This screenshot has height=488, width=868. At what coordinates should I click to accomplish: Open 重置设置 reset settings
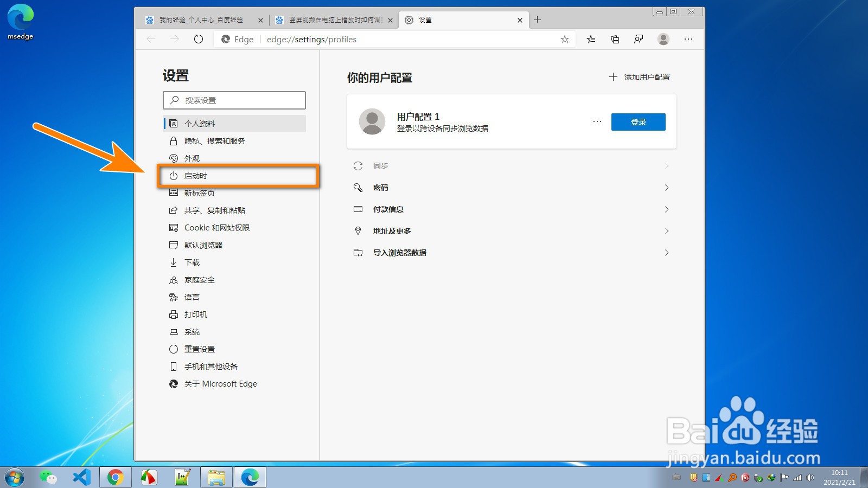234,349
